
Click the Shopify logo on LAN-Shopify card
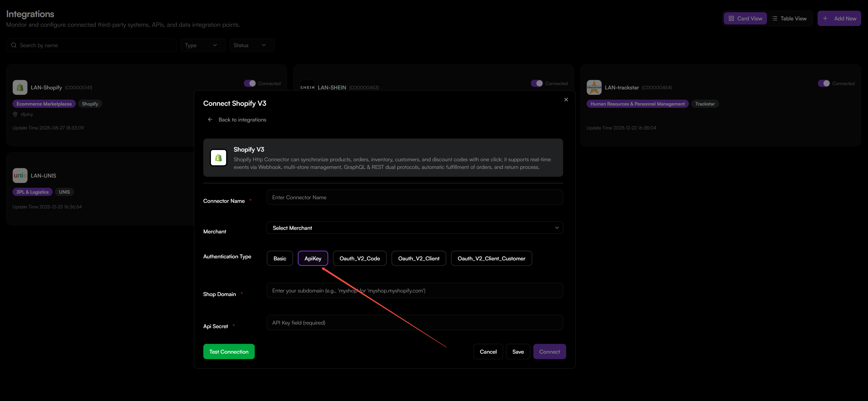pyautogui.click(x=20, y=87)
